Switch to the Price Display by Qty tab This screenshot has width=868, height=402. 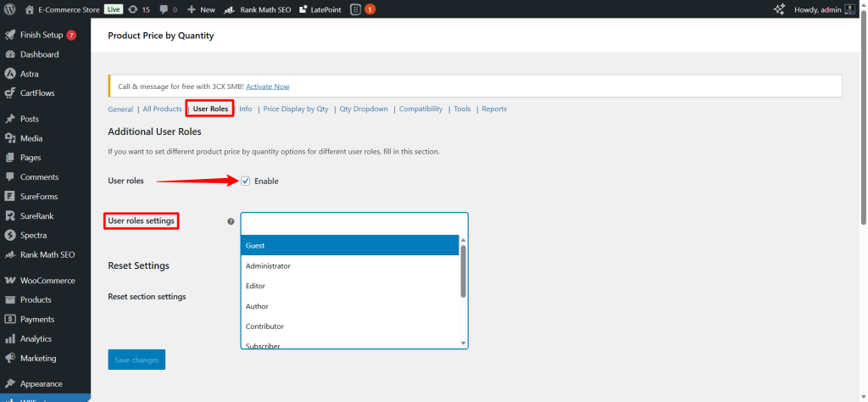click(296, 109)
